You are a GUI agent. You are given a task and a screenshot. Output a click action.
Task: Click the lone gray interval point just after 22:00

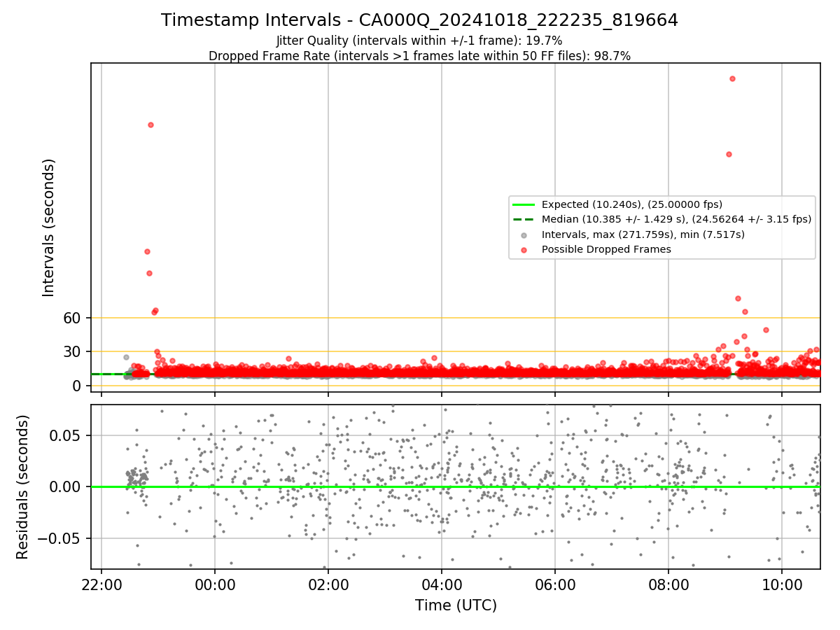[x=126, y=357]
